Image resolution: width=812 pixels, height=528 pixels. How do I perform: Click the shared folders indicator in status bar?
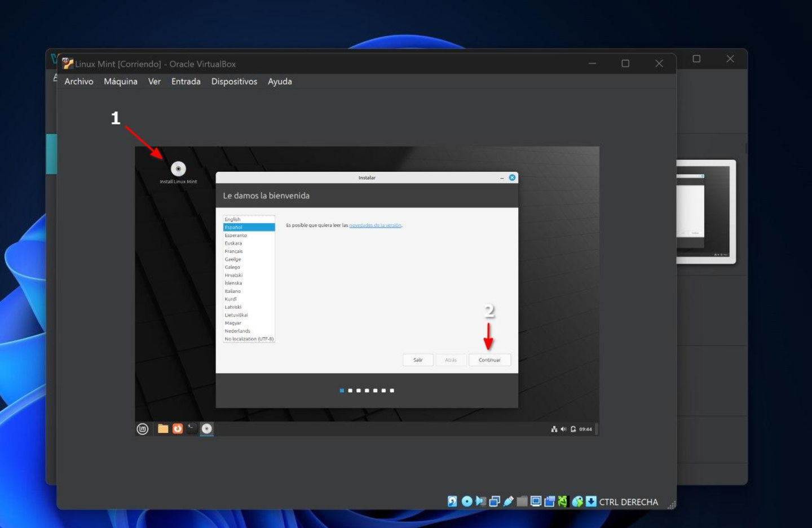pyautogui.click(x=522, y=502)
